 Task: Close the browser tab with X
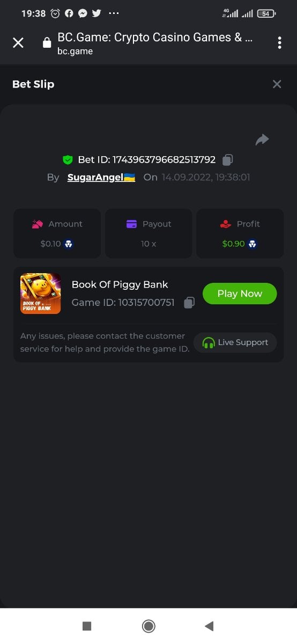18,42
